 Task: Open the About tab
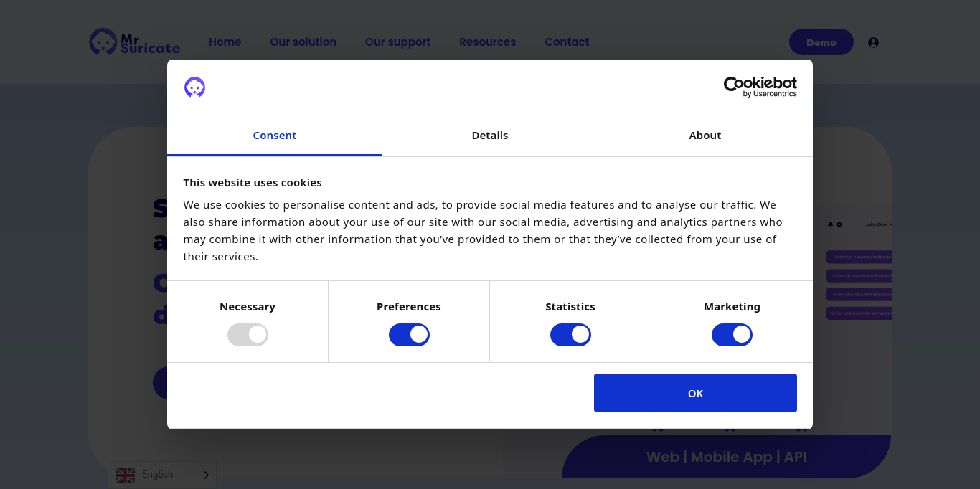click(705, 136)
